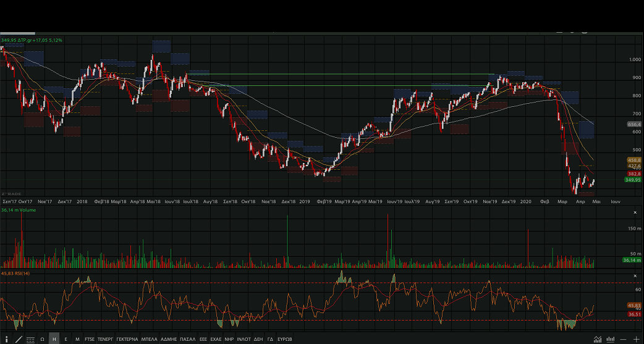
Task: Load the ΕΥΡΩΒ symbol chart
Action: [284, 339]
